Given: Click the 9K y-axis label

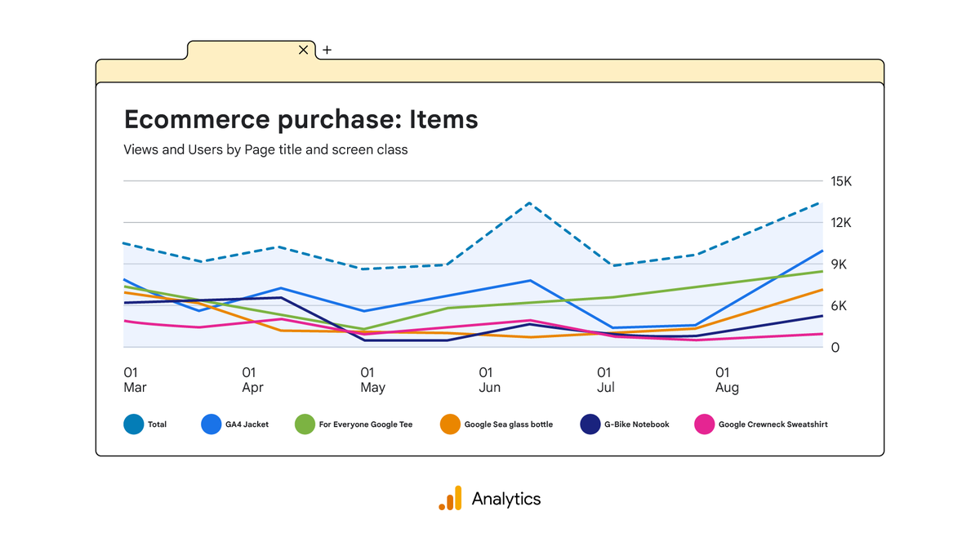Looking at the screenshot, I should coord(838,264).
